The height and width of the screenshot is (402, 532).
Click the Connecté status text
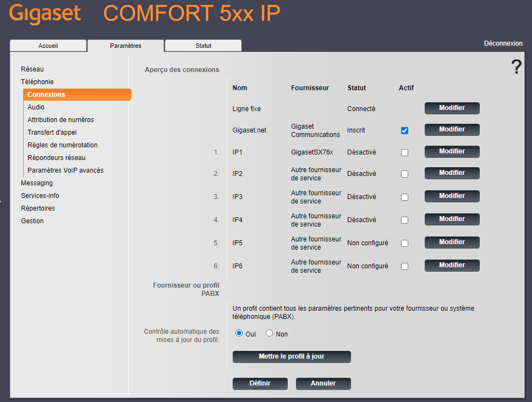(361, 109)
